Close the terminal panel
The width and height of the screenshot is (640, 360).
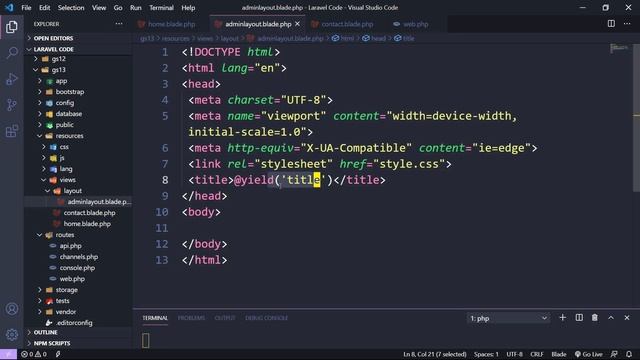pyautogui.click(x=627, y=318)
